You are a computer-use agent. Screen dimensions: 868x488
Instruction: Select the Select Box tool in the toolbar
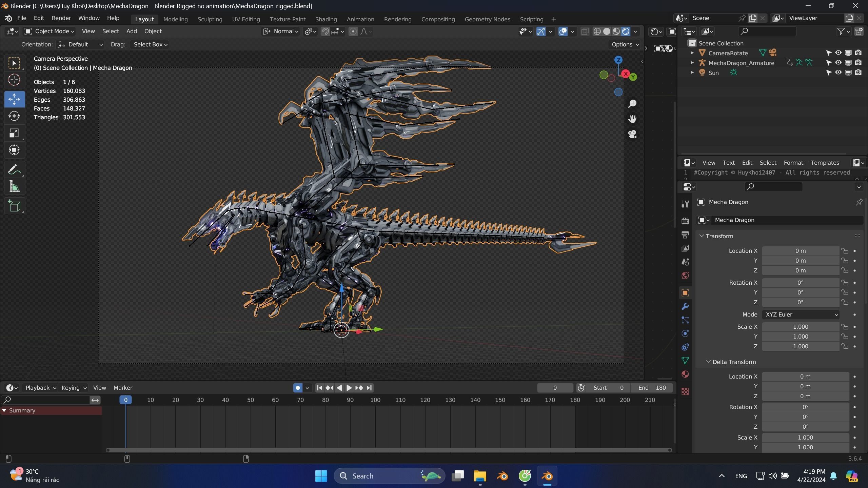pyautogui.click(x=14, y=63)
